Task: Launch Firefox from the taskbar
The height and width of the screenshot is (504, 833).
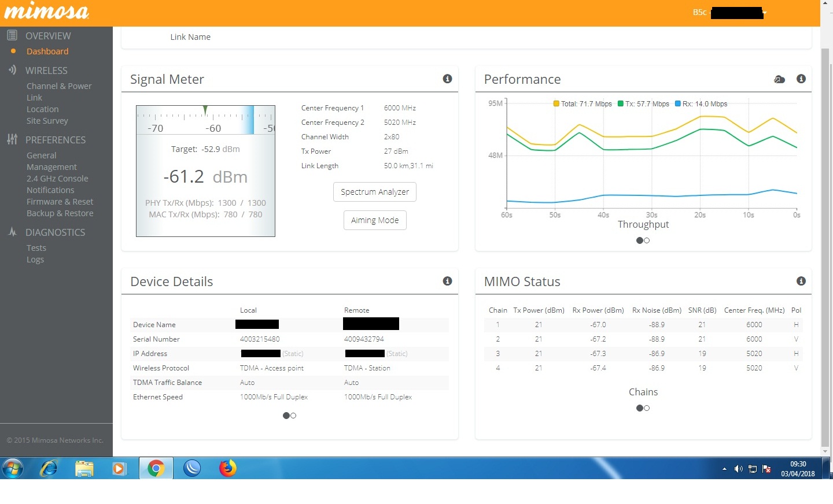Action: pyautogui.click(x=228, y=468)
